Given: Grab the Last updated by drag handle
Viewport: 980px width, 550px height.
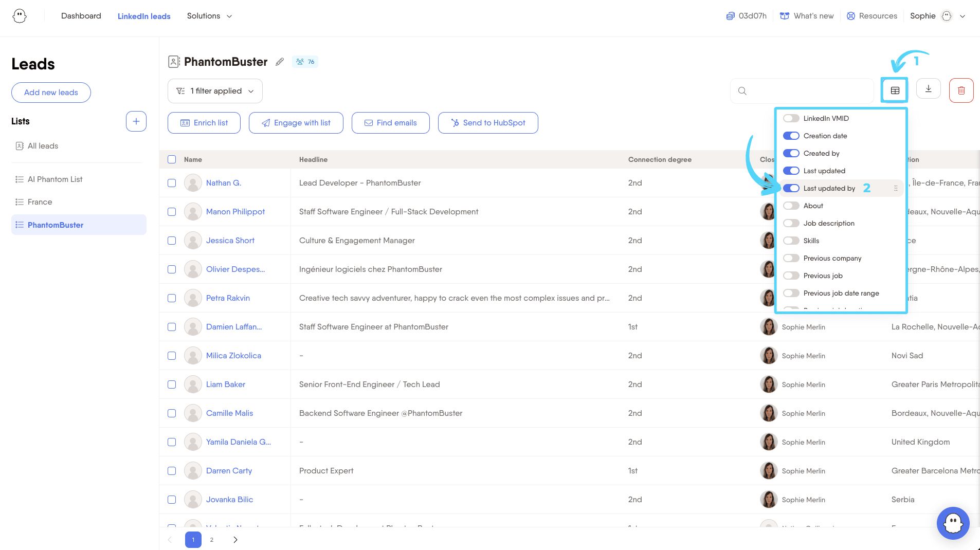Looking at the screenshot, I should pos(896,188).
